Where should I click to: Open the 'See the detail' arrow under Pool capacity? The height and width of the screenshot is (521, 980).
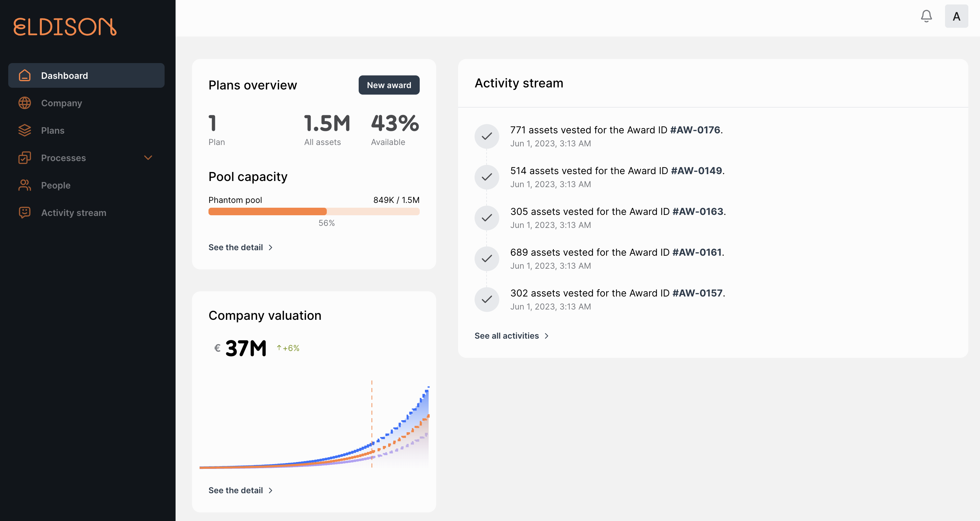271,247
